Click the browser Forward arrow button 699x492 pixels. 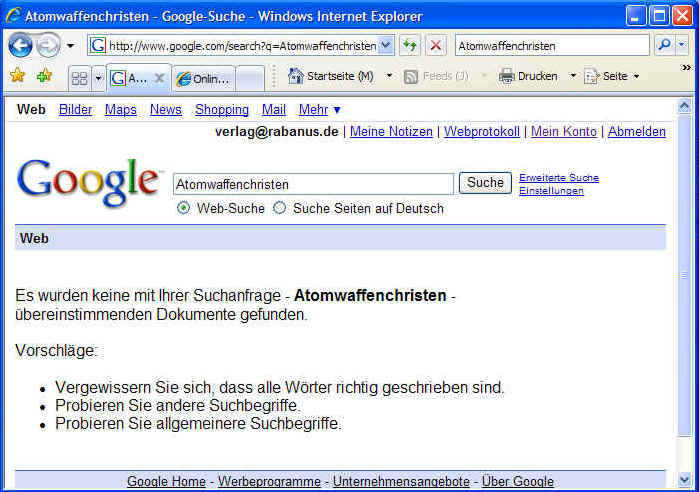[48, 46]
